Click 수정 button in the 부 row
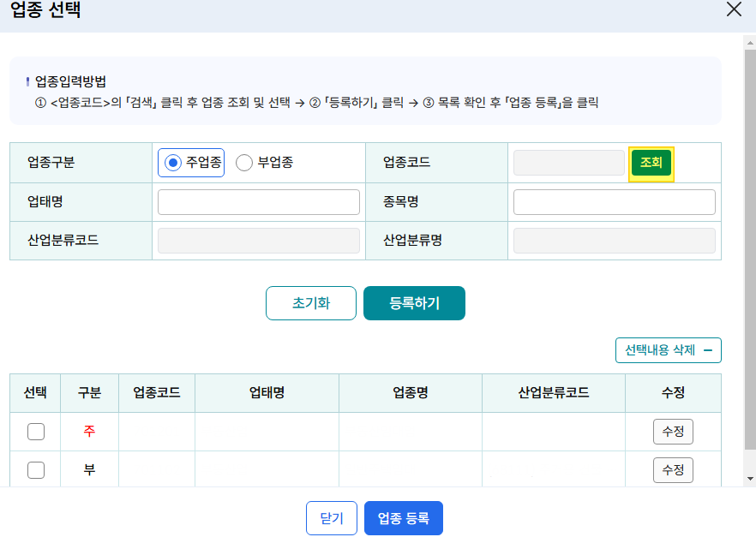This screenshot has height=537, width=756. 673,470
